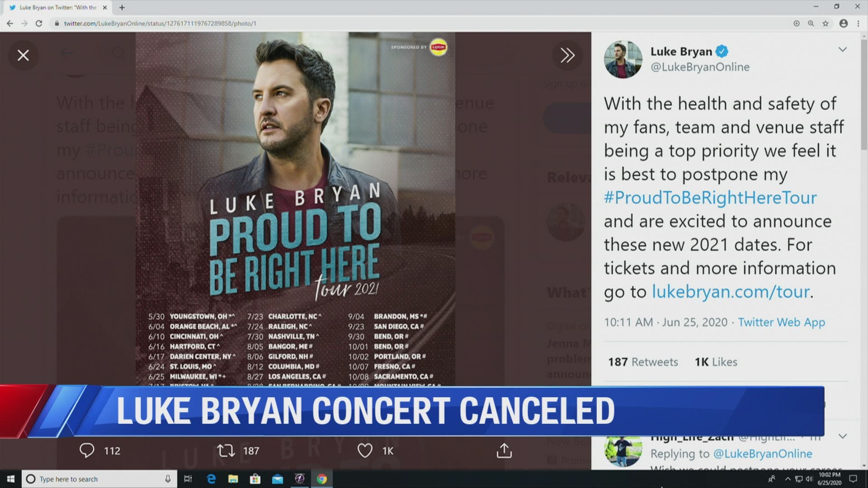Close the photo viewer with X button

(x=23, y=55)
